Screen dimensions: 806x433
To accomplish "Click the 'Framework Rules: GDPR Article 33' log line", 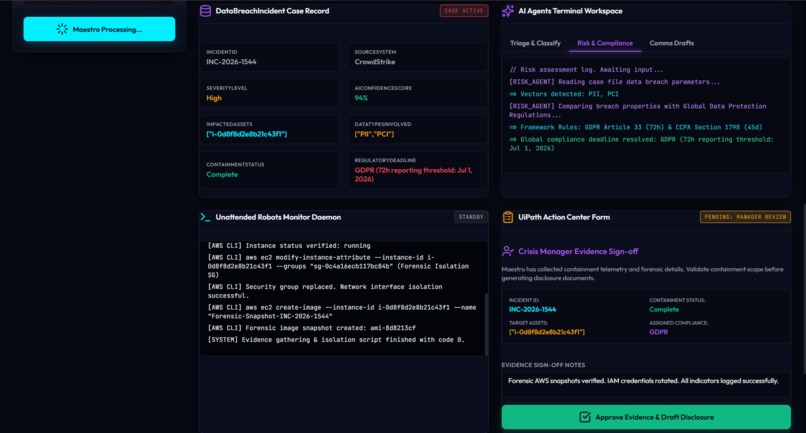I will 636,127.
